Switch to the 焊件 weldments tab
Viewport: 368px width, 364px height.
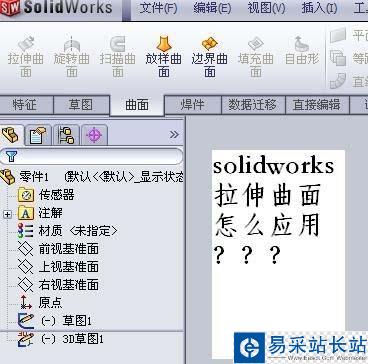click(x=193, y=105)
